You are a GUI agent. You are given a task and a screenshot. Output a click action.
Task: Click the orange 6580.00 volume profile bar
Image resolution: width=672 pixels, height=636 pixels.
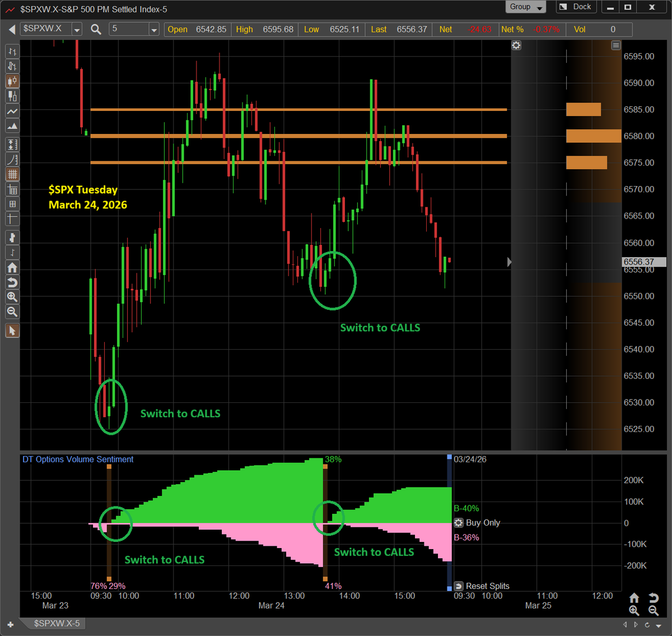tap(594, 136)
